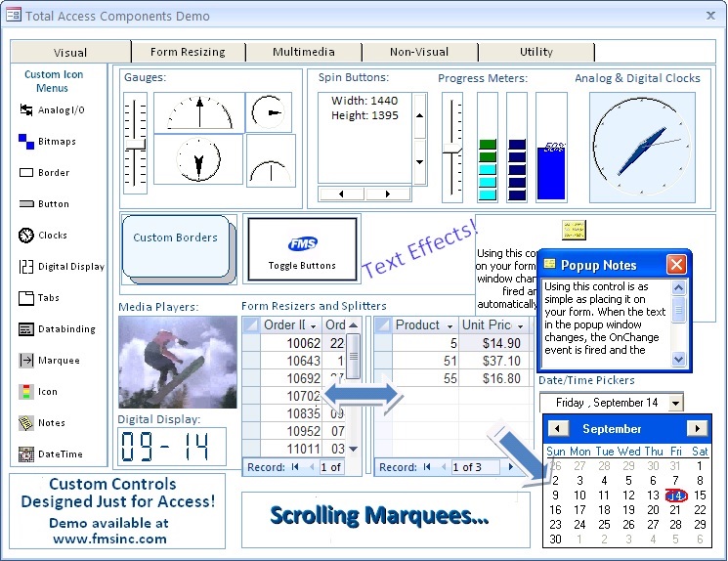
Task: Switch to the Multimedia tab
Action: click(x=303, y=52)
